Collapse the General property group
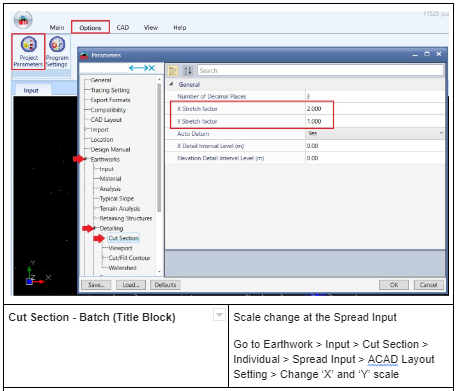This screenshot has width=459, height=391. 171,84
